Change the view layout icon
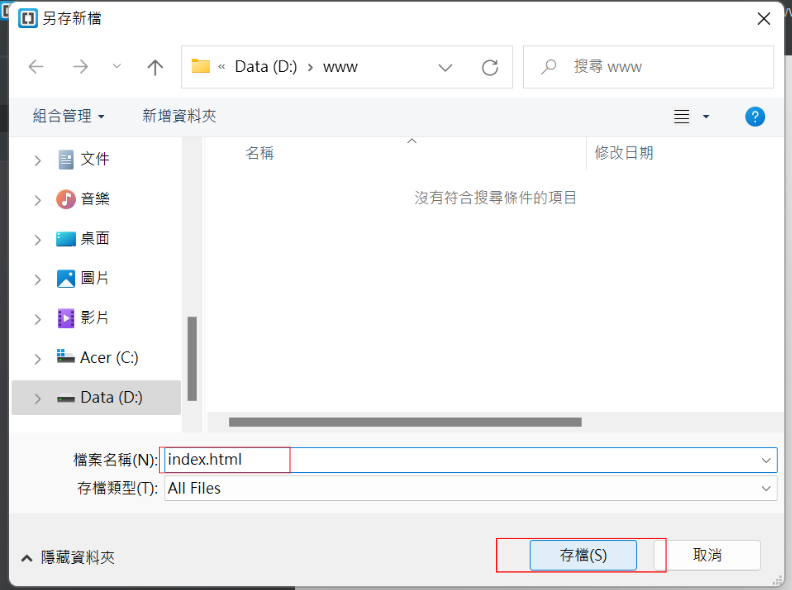The image size is (792, 590). 681,117
